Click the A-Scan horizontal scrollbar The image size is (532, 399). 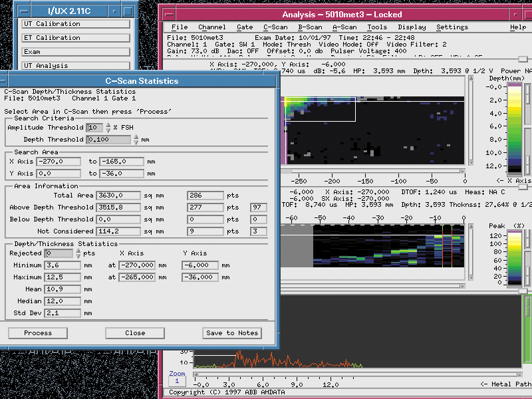tap(358, 374)
